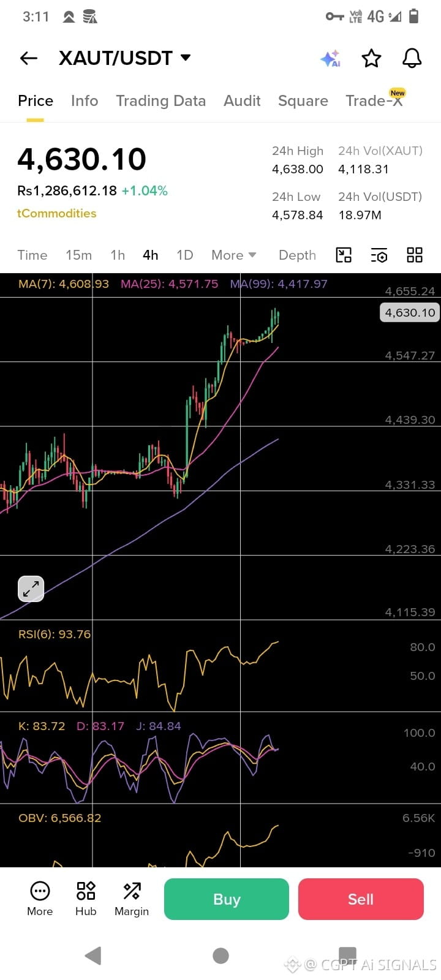Select the 4h chart interval
This screenshot has width=441, height=980.
coord(150,255)
